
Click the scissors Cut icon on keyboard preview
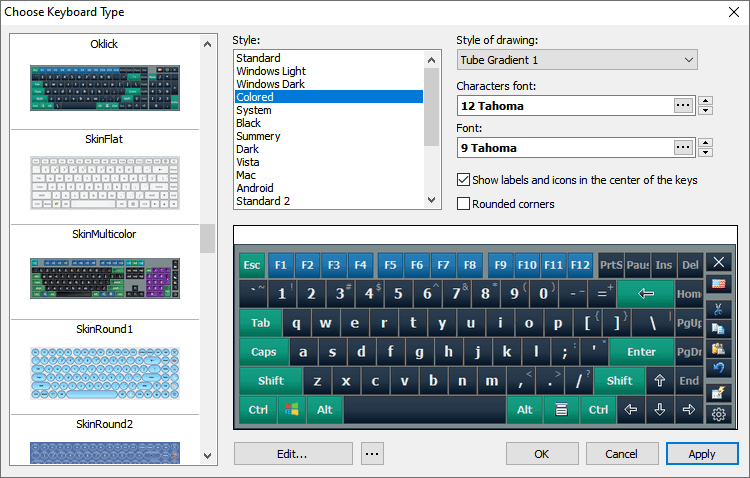pyautogui.click(x=718, y=309)
